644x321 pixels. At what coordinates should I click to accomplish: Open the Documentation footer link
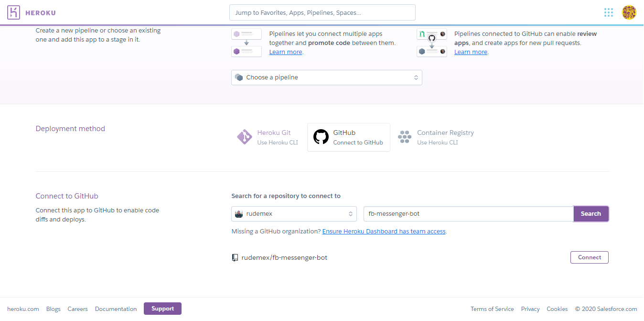(x=116, y=309)
